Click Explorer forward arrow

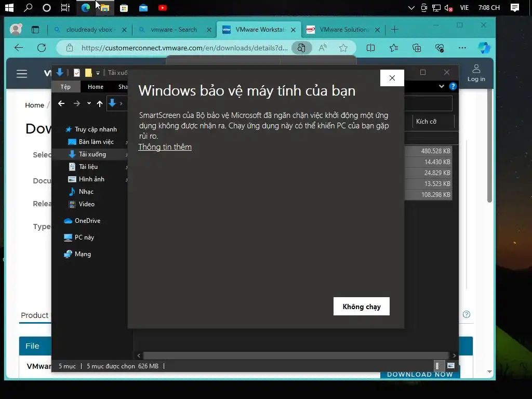point(77,103)
